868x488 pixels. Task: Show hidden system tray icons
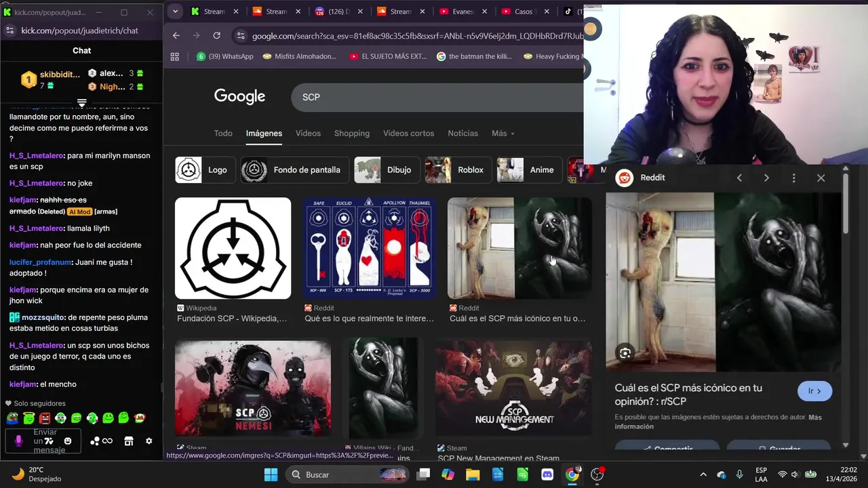(x=703, y=474)
